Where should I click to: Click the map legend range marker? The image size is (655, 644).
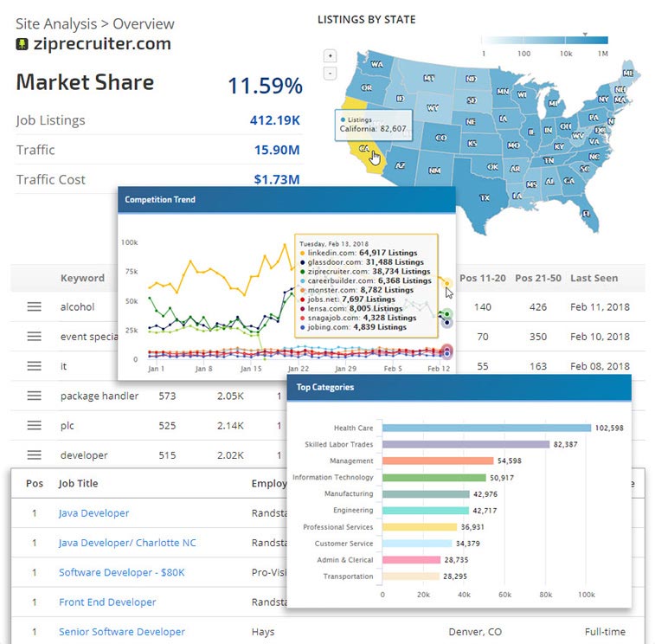pyautogui.click(x=585, y=35)
